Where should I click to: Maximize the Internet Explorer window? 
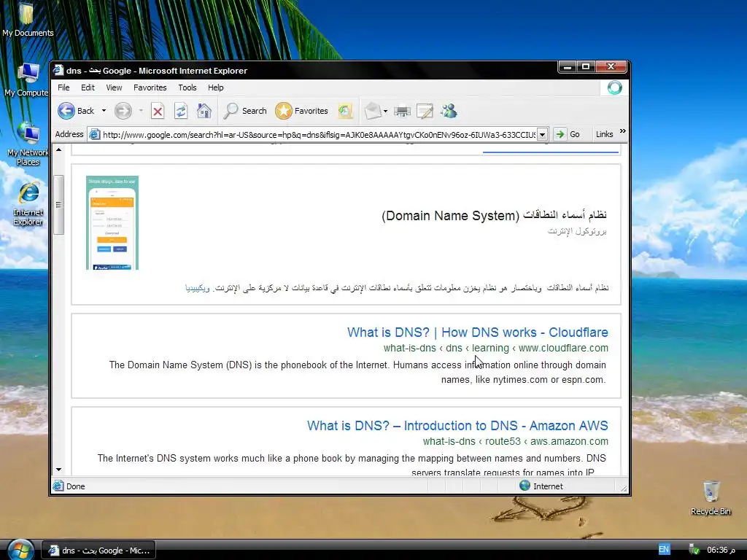tap(586, 67)
